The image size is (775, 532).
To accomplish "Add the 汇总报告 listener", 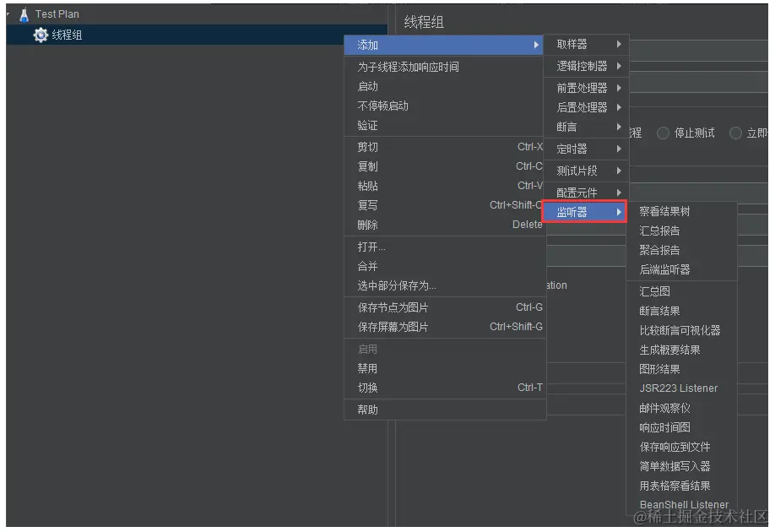I will pyautogui.click(x=682, y=231).
